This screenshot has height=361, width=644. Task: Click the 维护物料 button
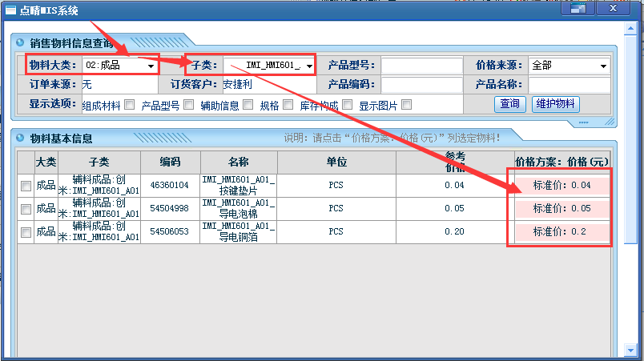point(555,104)
